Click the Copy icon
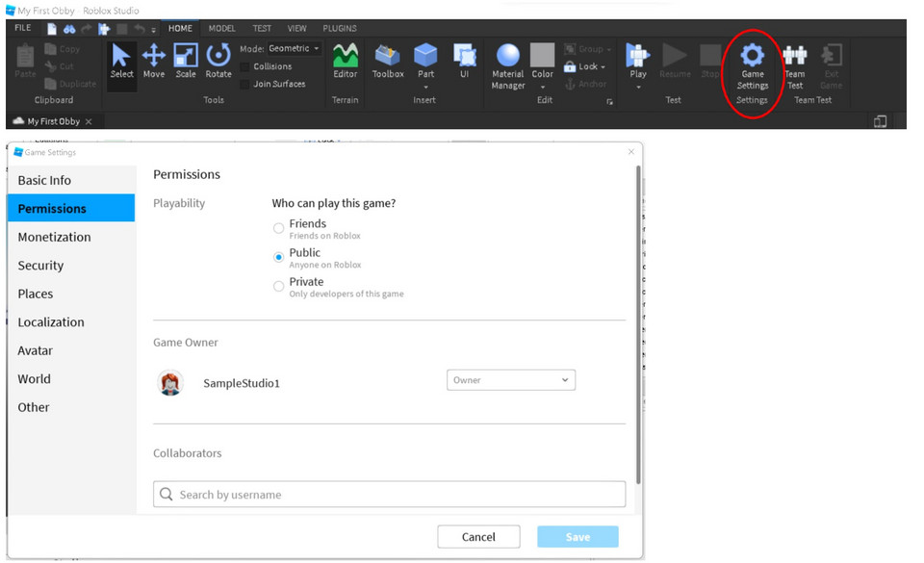 click(51, 49)
